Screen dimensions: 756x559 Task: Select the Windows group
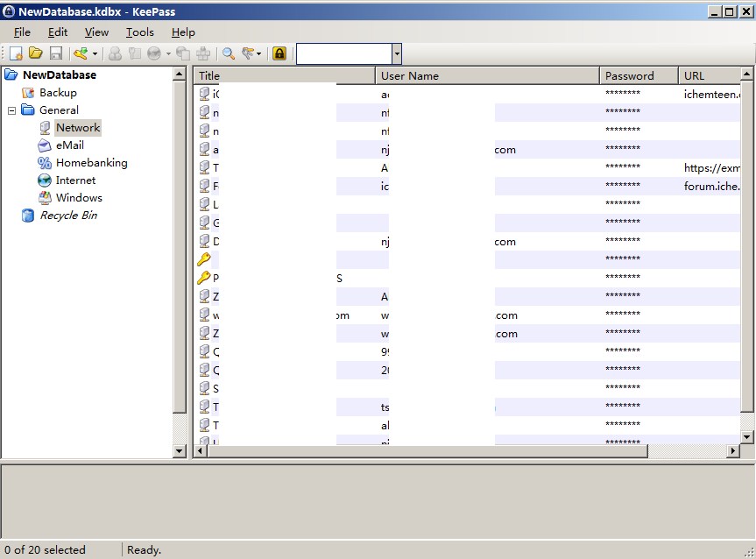[x=79, y=198]
